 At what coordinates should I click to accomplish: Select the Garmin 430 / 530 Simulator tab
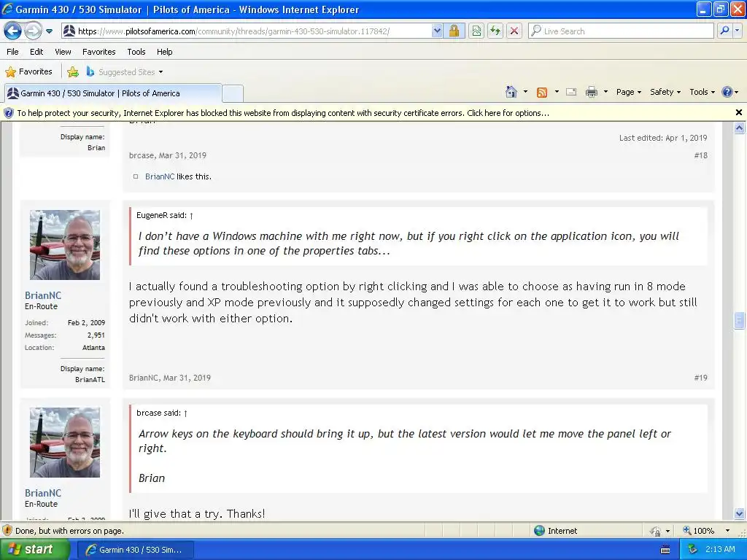coord(113,93)
